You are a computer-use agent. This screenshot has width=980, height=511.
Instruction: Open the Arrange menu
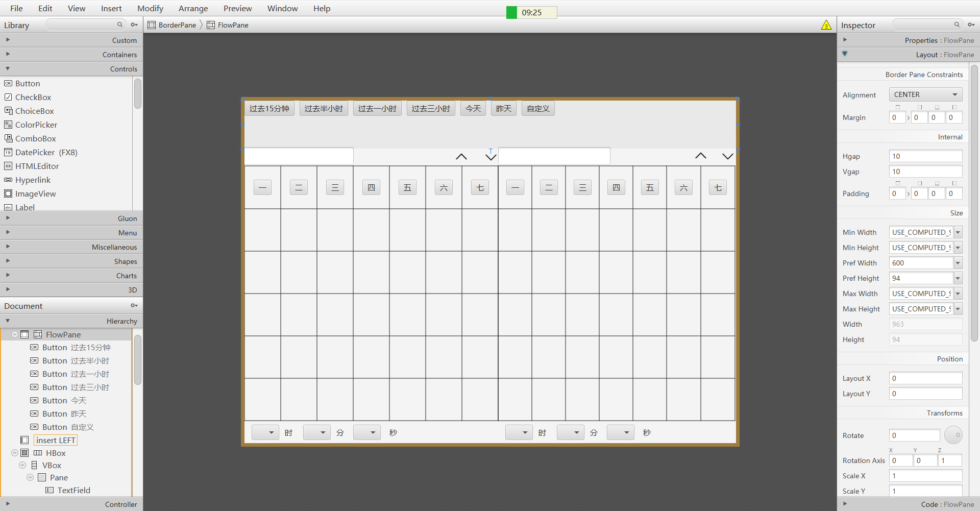click(193, 8)
